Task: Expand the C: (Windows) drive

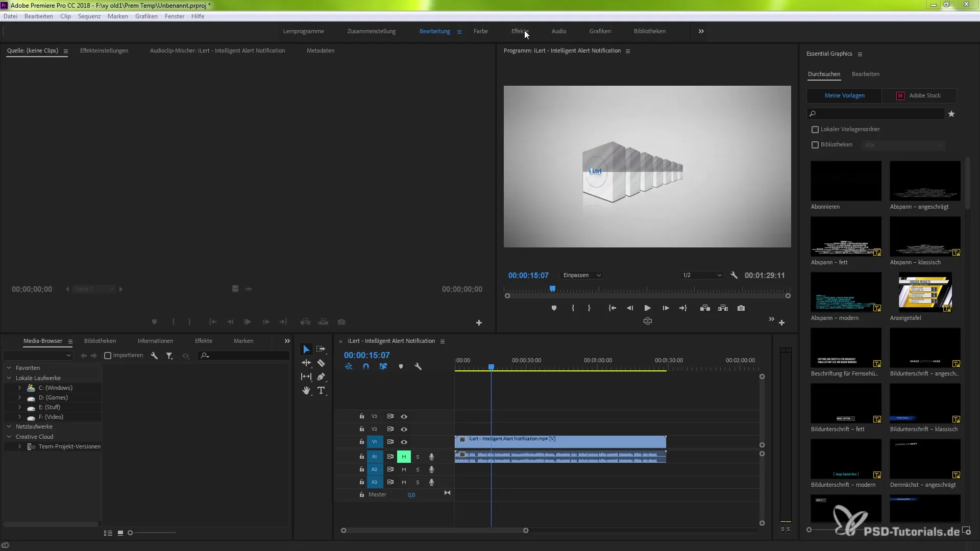Action: tap(19, 388)
